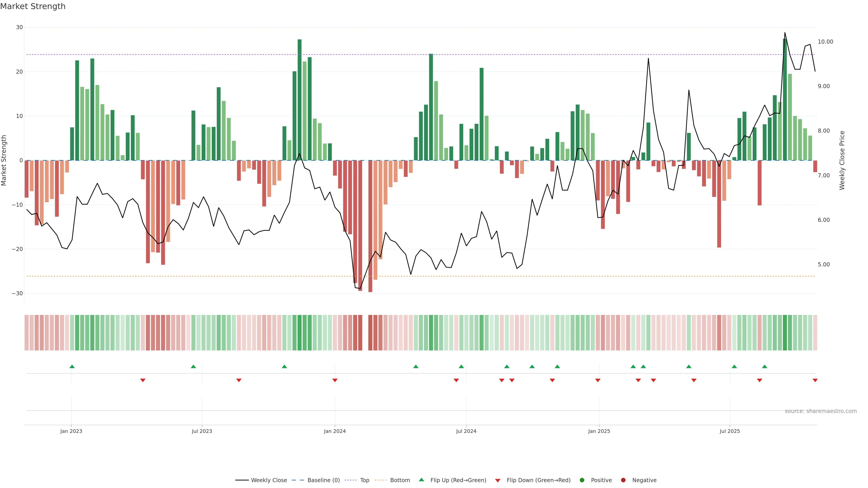Click the Market Strength chart title
Screen dimensions: 868x488
pyautogui.click(x=33, y=6)
